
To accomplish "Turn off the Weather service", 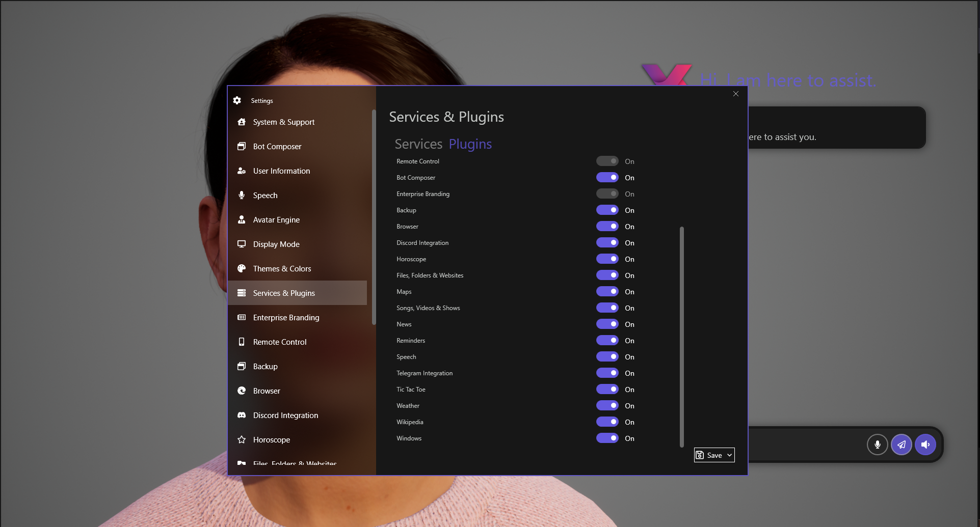I will coord(607,405).
